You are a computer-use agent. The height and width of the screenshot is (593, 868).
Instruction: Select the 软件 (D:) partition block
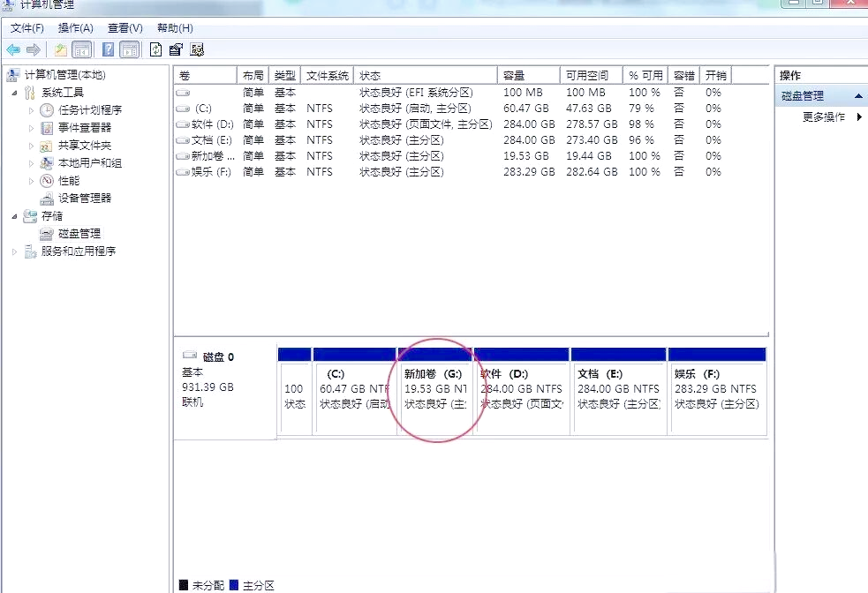click(x=522, y=391)
